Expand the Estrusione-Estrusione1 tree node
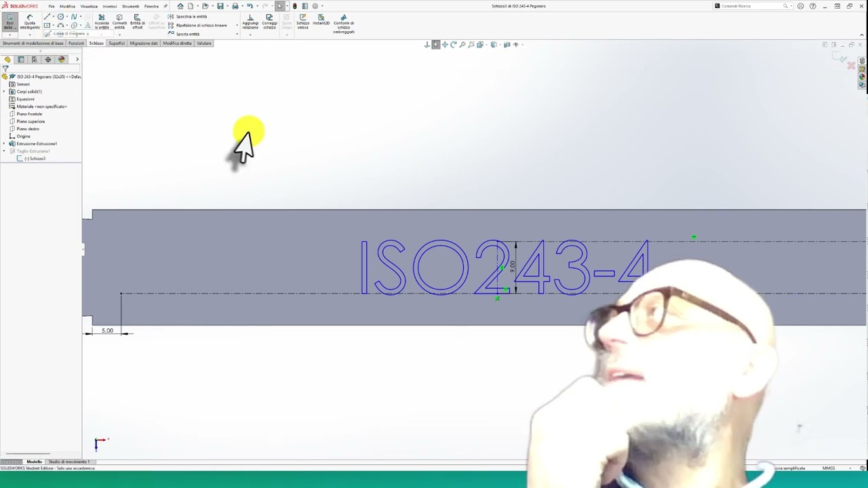Screen dimensions: 868x488 pyautogui.click(x=4, y=144)
